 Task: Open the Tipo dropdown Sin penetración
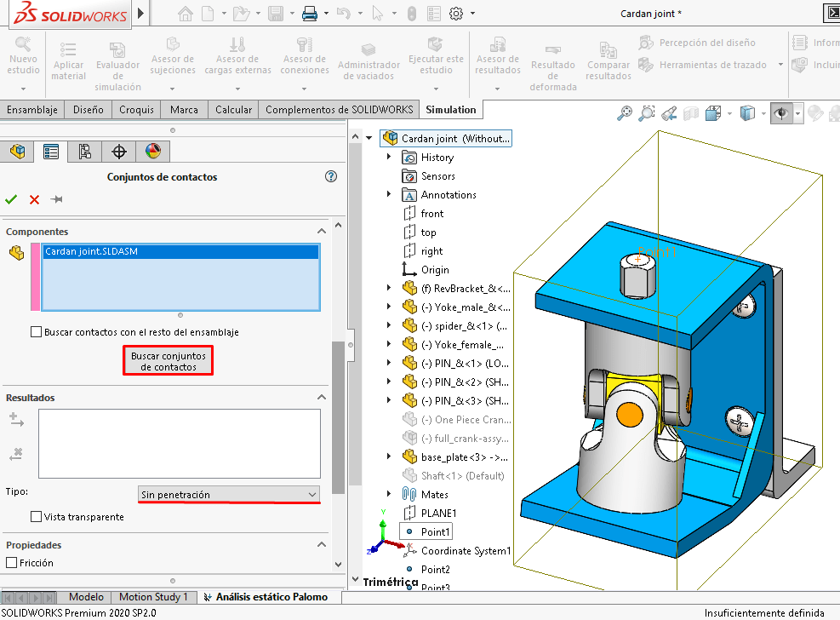[229, 494]
